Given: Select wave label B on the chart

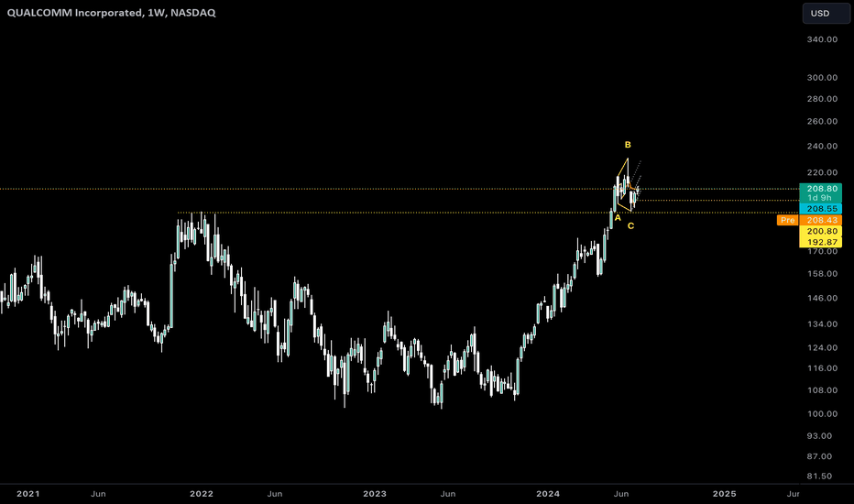Looking at the screenshot, I should (x=628, y=145).
